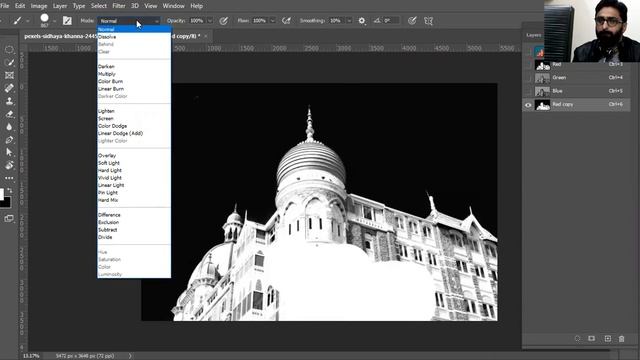Open the Window menu

(x=173, y=6)
